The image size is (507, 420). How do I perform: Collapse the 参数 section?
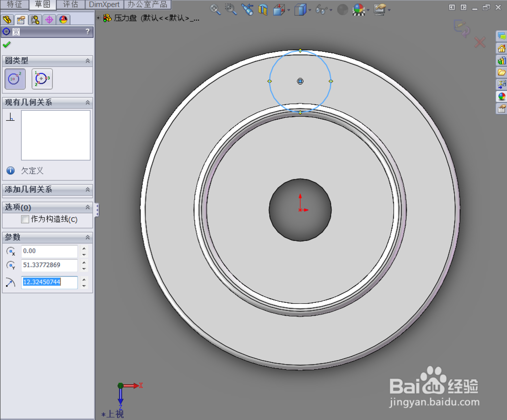click(x=88, y=237)
